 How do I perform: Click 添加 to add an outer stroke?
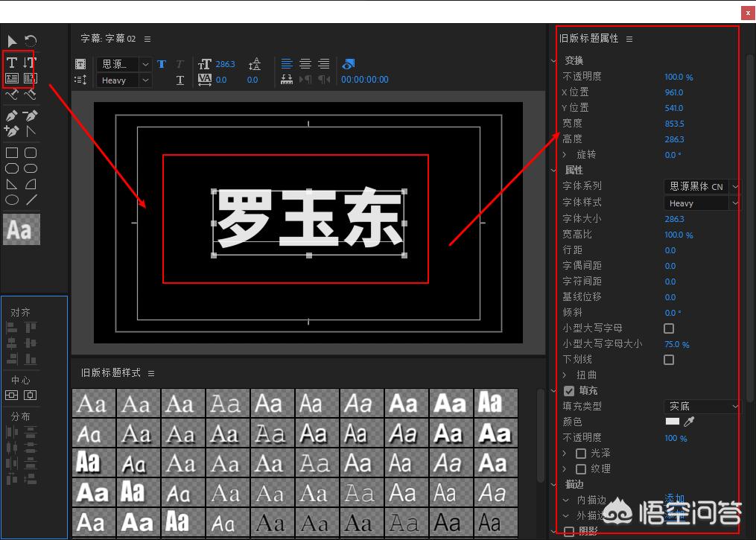coord(673,515)
